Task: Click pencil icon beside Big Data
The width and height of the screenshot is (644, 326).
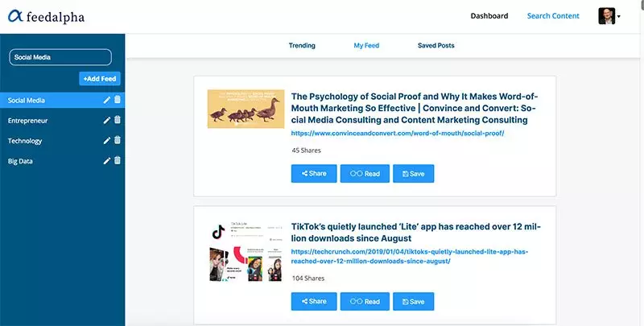Action: point(107,161)
